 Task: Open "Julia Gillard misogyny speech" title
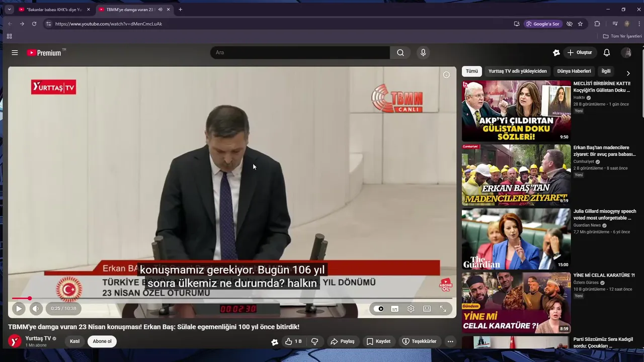pyautogui.click(x=605, y=215)
